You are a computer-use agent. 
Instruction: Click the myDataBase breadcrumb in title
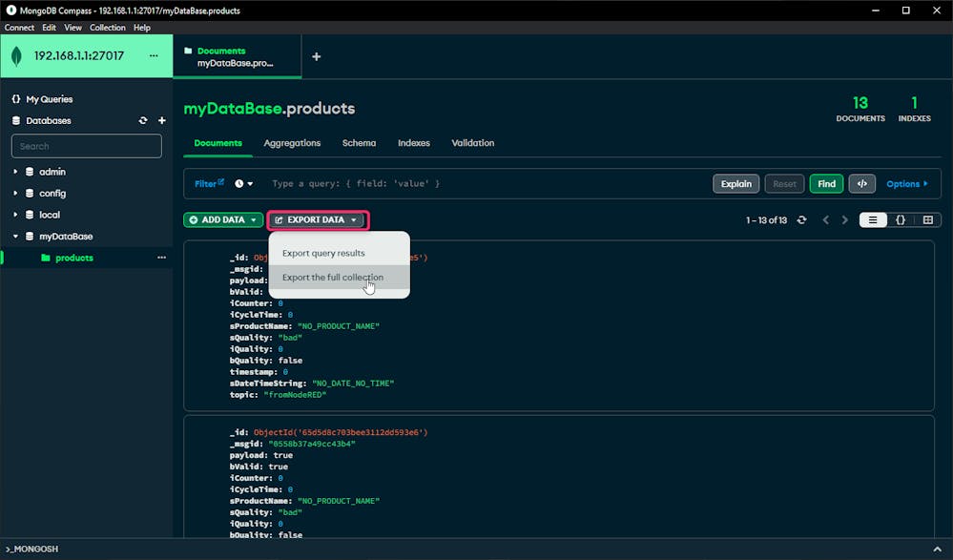tap(233, 108)
